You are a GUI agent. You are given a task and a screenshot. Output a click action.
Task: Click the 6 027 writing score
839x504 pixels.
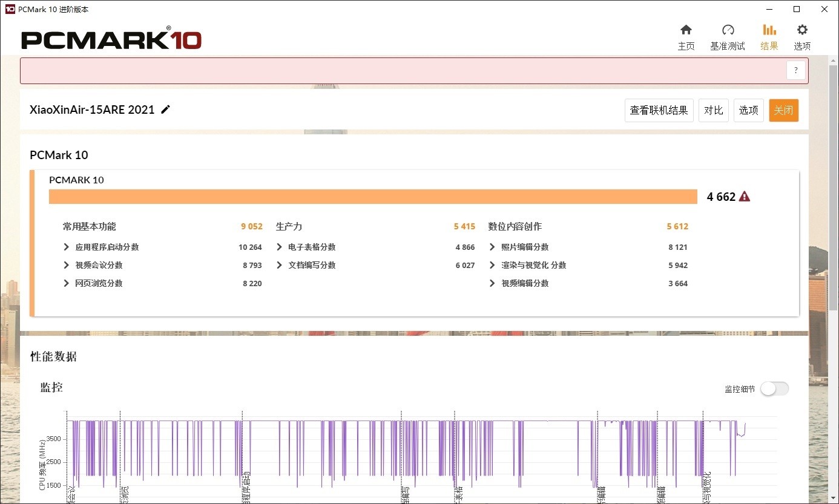[x=465, y=265]
